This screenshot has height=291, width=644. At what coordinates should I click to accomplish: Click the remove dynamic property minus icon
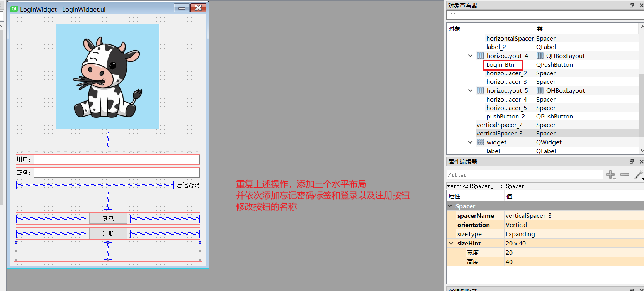(x=625, y=175)
